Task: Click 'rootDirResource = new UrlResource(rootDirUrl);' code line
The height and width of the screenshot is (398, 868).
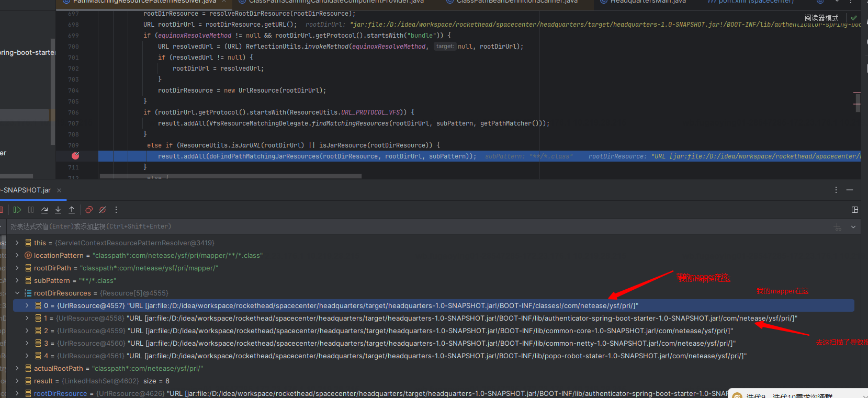Action: coord(242,90)
